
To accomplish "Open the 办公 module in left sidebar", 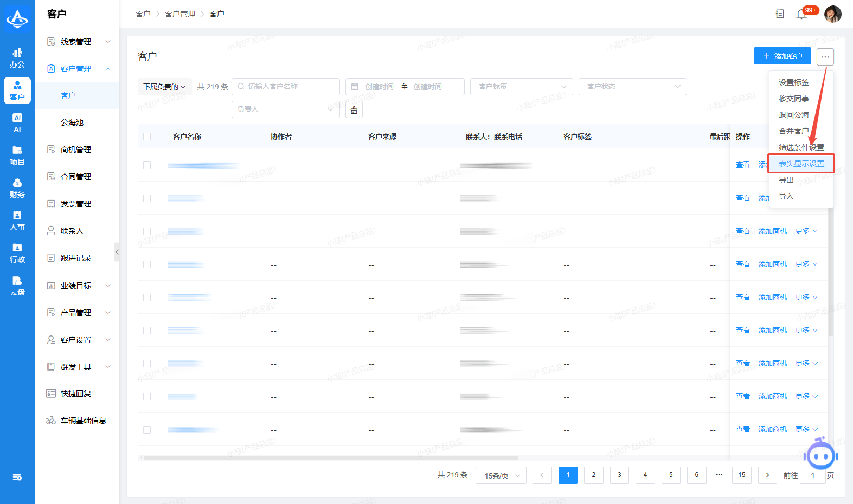I will (x=17, y=58).
